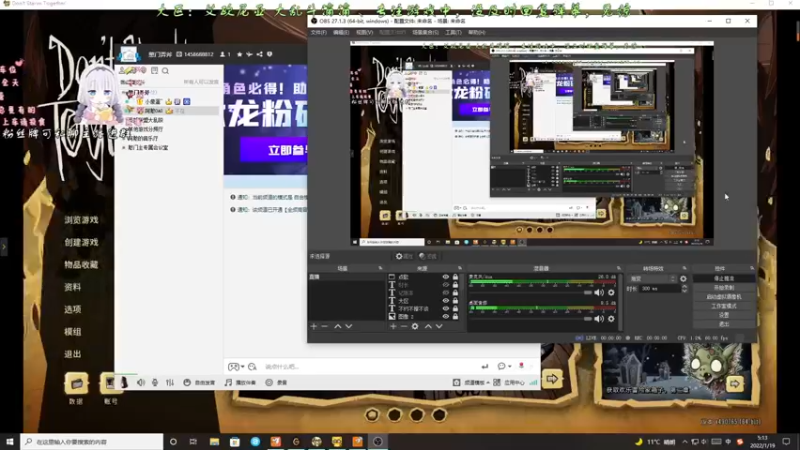Viewport: 800px width, 450px height.
Task: Open the 帮助(H) menu in OBS
Action: tap(477, 32)
